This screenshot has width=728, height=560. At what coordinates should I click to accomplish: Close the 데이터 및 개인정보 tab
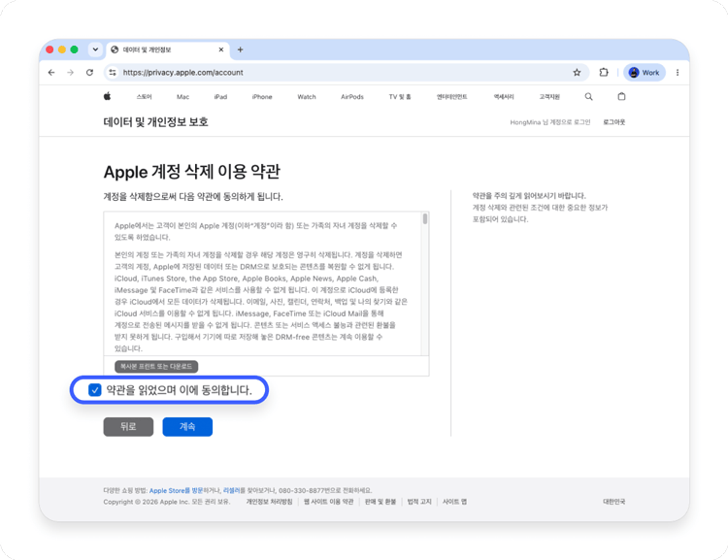click(221, 49)
